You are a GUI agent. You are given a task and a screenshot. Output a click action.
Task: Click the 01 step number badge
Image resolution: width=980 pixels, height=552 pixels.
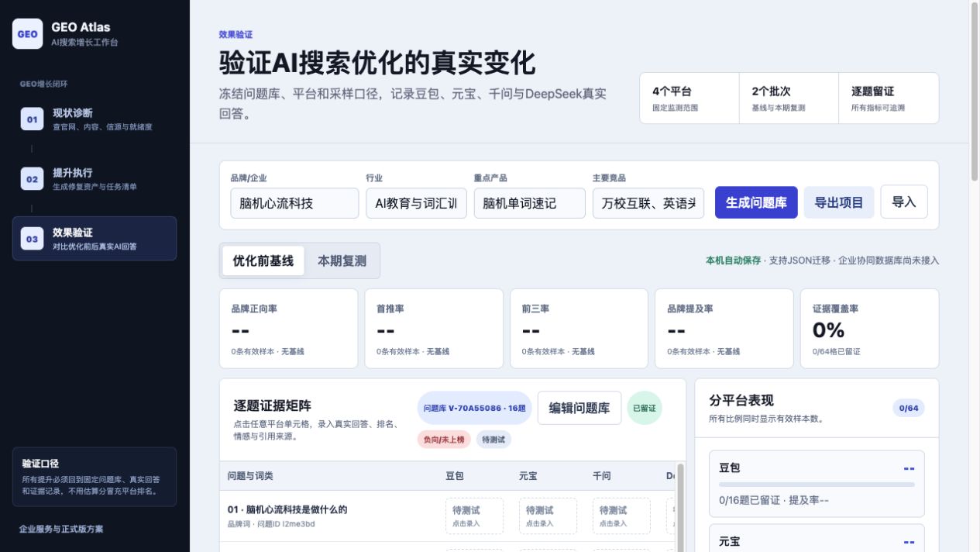pos(32,119)
